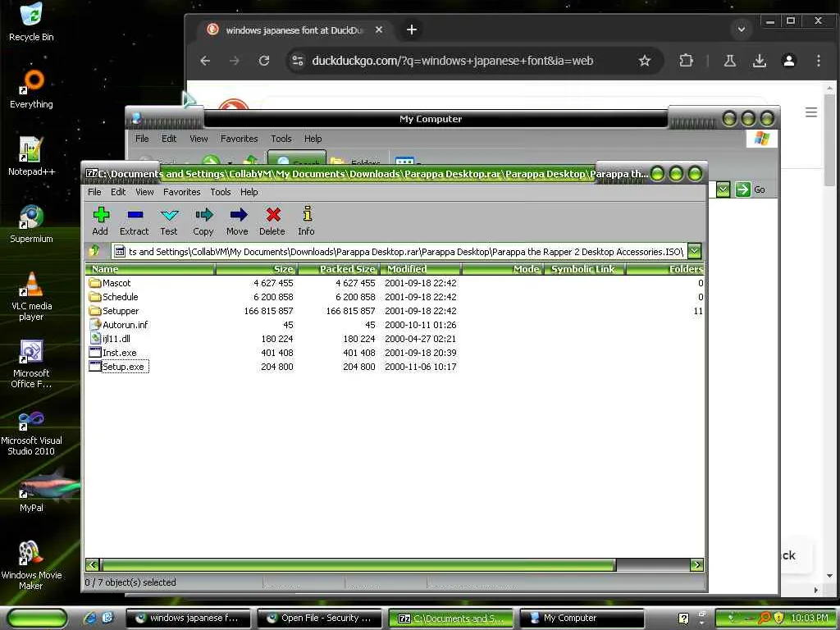
Task: Select the ijl11.dll file
Action: click(x=116, y=339)
